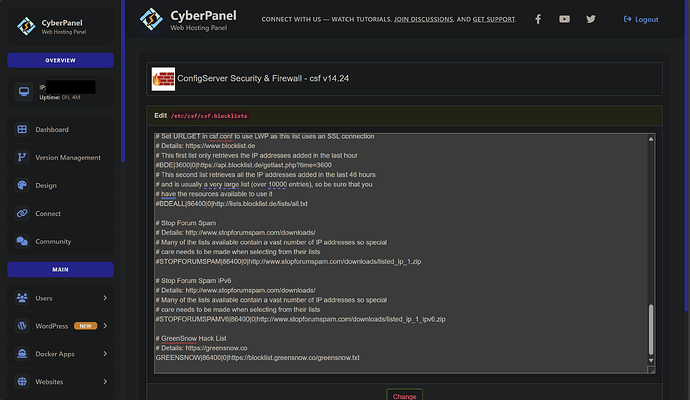Click the Logout link
Image resolution: width=690 pixels, height=400 pixels.
point(641,19)
